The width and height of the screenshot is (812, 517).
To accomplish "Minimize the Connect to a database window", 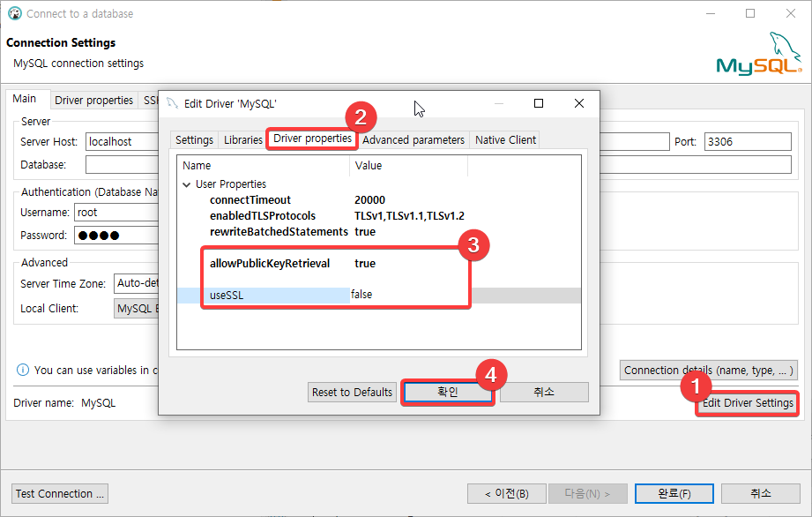I will 711,13.
